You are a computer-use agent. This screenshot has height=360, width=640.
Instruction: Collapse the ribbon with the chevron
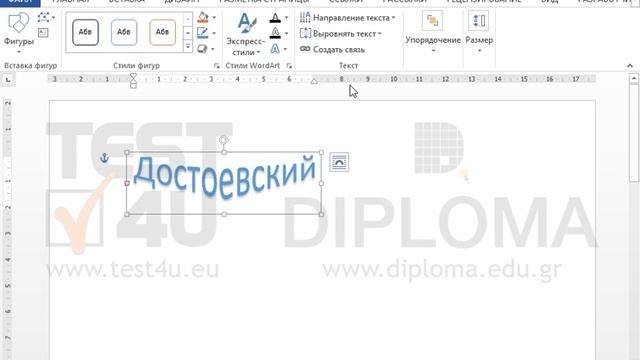[x=630, y=66]
